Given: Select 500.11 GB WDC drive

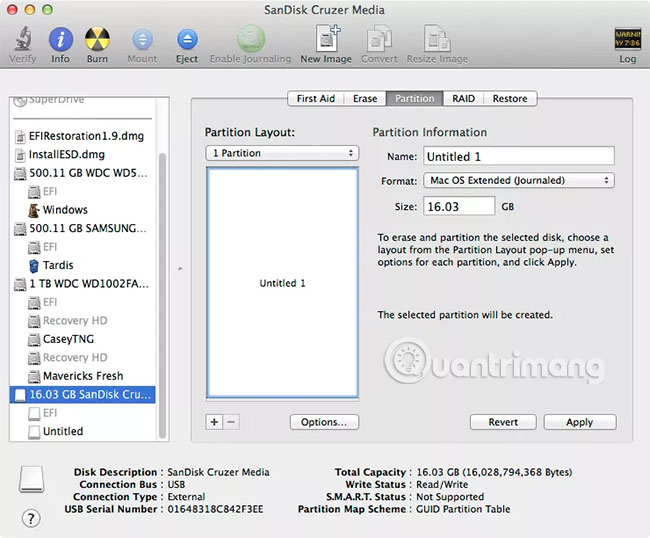Looking at the screenshot, I should [x=82, y=173].
